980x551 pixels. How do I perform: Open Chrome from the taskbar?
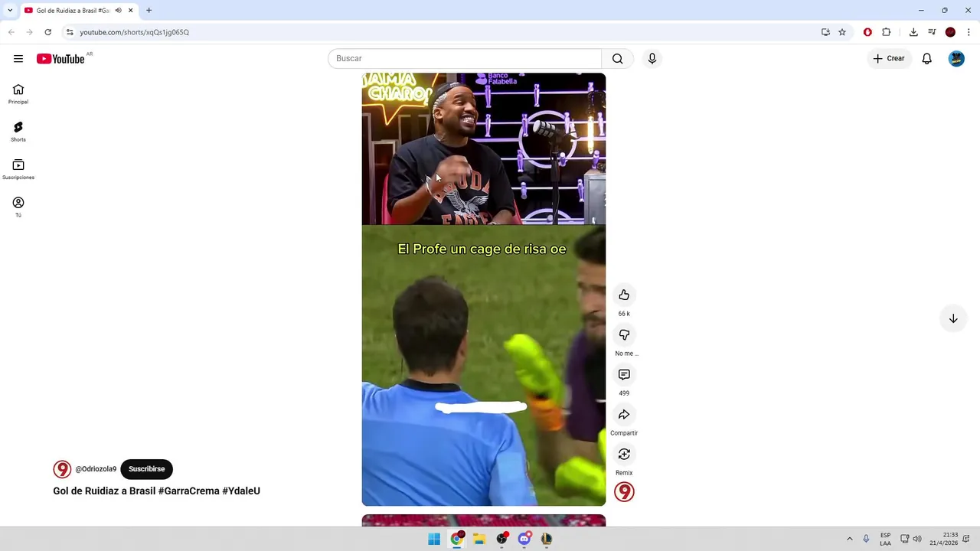point(457,540)
